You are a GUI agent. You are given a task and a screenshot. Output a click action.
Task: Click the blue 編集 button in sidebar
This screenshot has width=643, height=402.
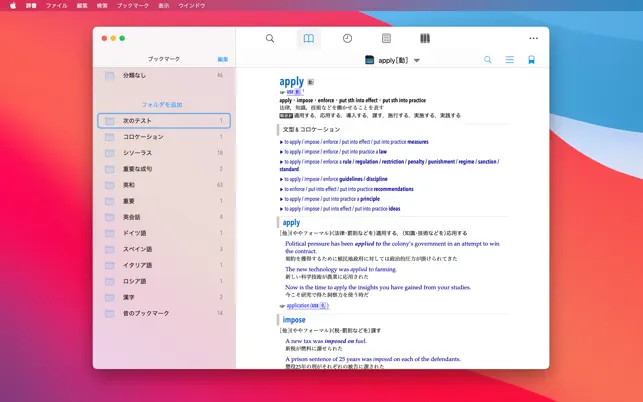coord(223,59)
